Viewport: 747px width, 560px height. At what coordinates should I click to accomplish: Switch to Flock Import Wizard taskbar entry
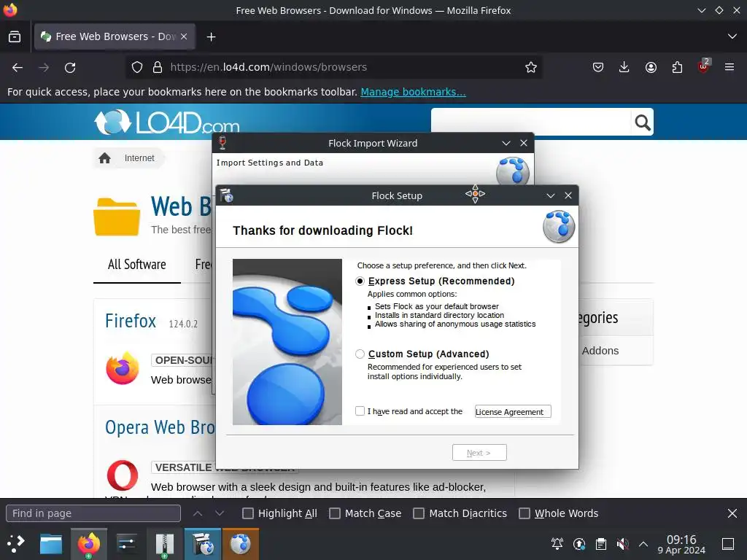click(x=241, y=544)
